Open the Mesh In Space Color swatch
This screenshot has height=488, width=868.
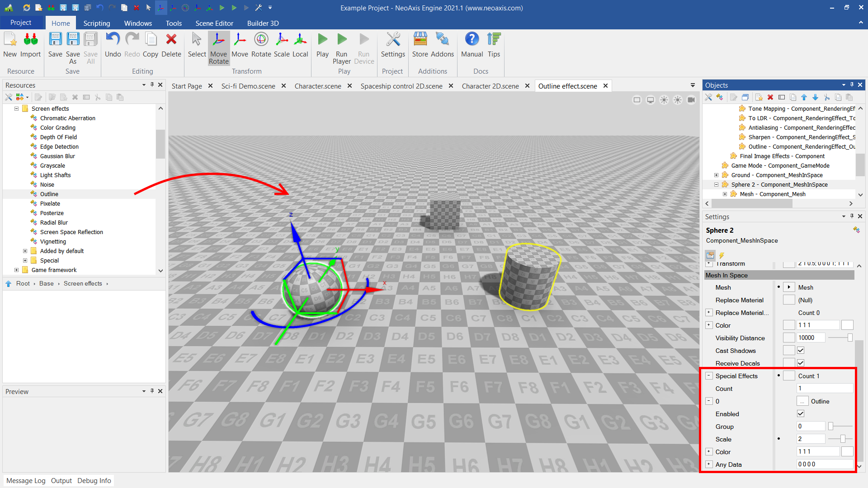point(847,325)
